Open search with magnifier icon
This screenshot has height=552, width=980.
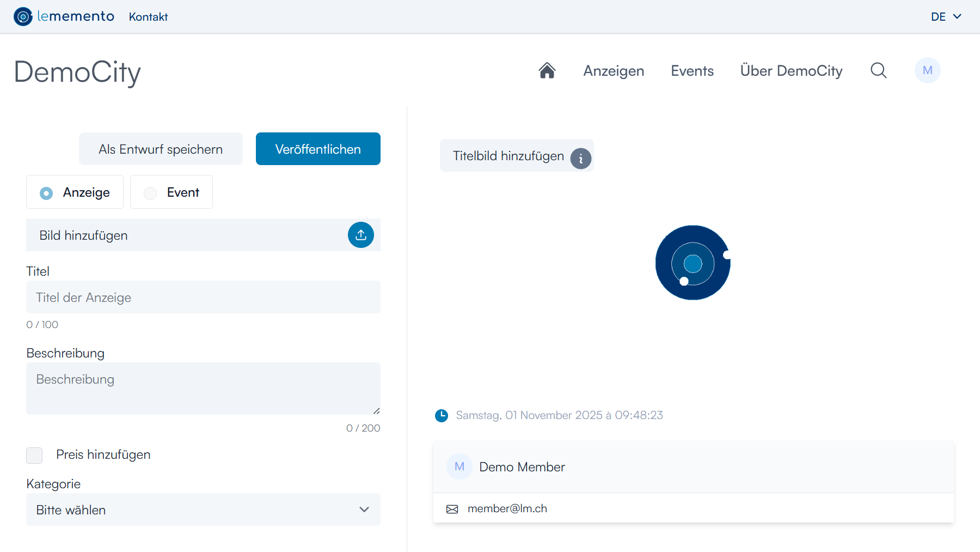coord(878,71)
